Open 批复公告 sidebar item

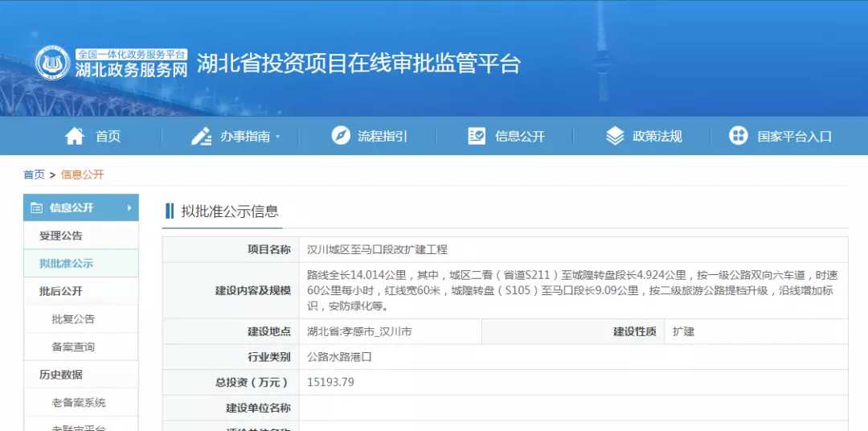pos(73,319)
